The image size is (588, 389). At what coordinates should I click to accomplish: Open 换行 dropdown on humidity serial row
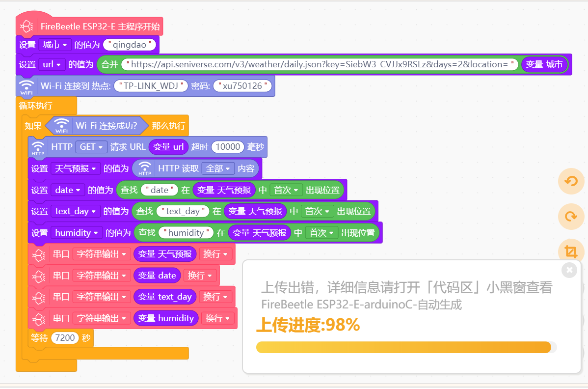pyautogui.click(x=217, y=318)
